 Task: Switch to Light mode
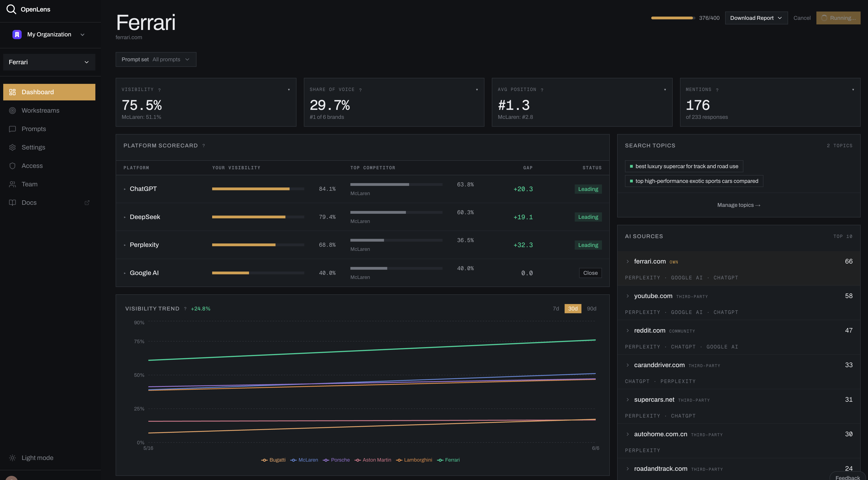pos(49,458)
